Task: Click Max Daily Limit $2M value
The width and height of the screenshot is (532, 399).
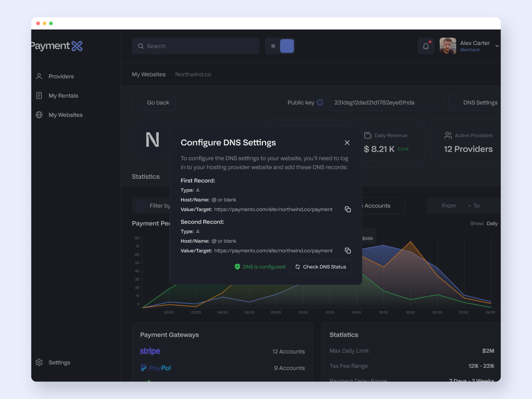Action: pos(488,351)
